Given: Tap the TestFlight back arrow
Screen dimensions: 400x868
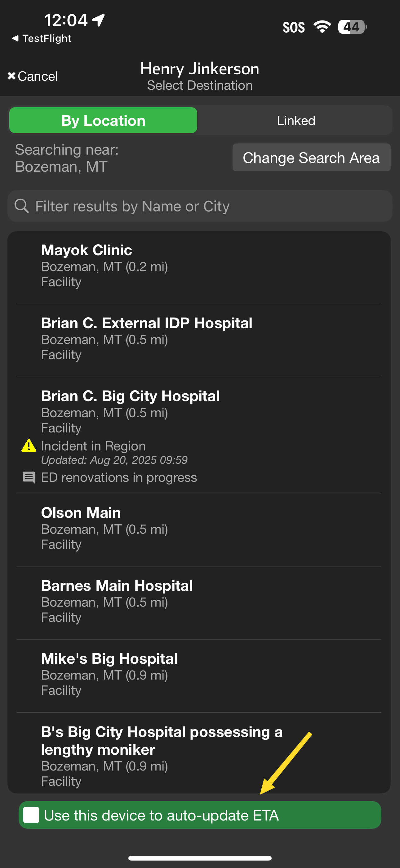Looking at the screenshot, I should (15, 38).
